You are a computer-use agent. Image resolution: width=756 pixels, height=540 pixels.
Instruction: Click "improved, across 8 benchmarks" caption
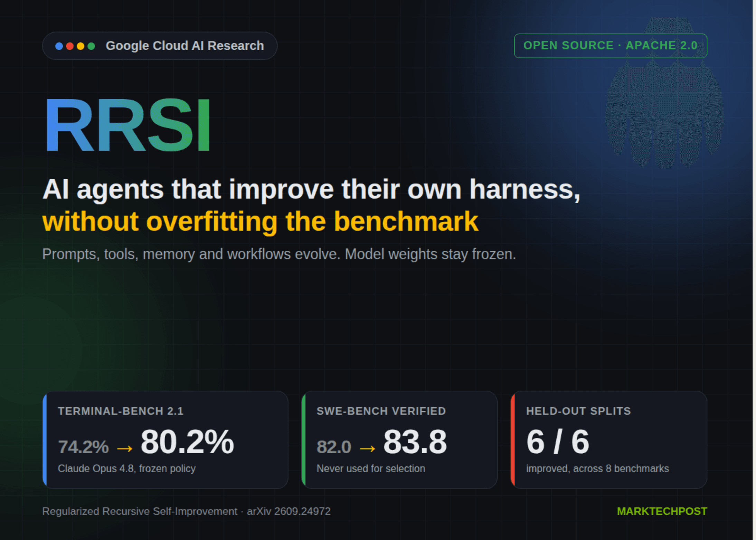pyautogui.click(x=597, y=468)
